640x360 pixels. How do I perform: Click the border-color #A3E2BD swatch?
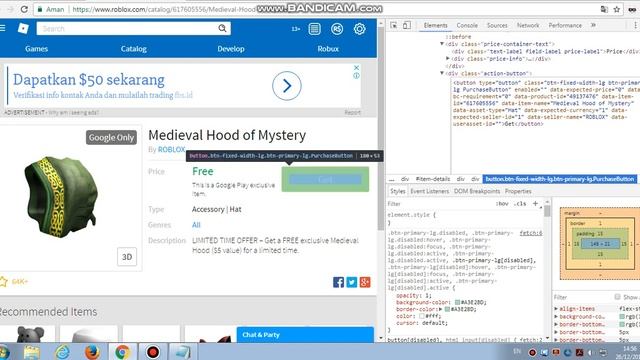tap(447, 309)
